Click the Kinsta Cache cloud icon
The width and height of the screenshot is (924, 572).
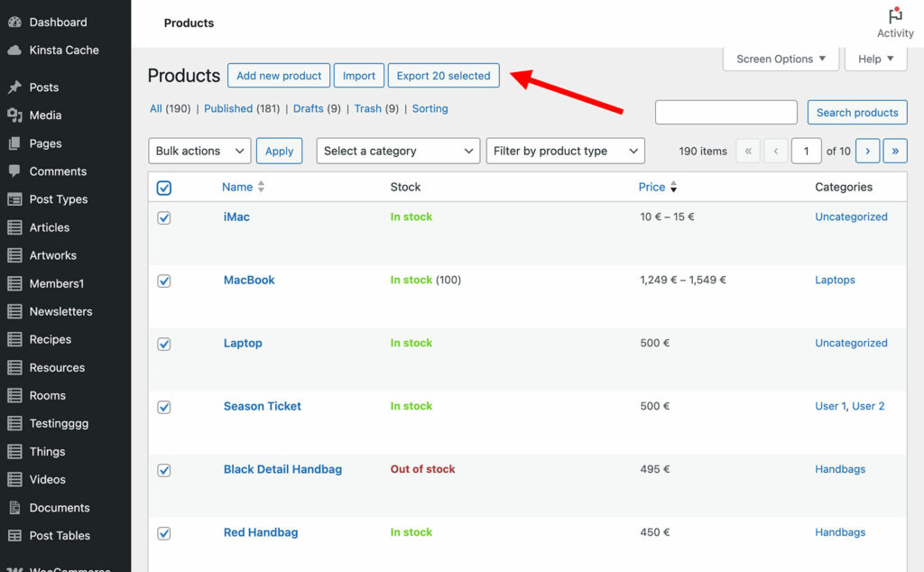tap(14, 50)
